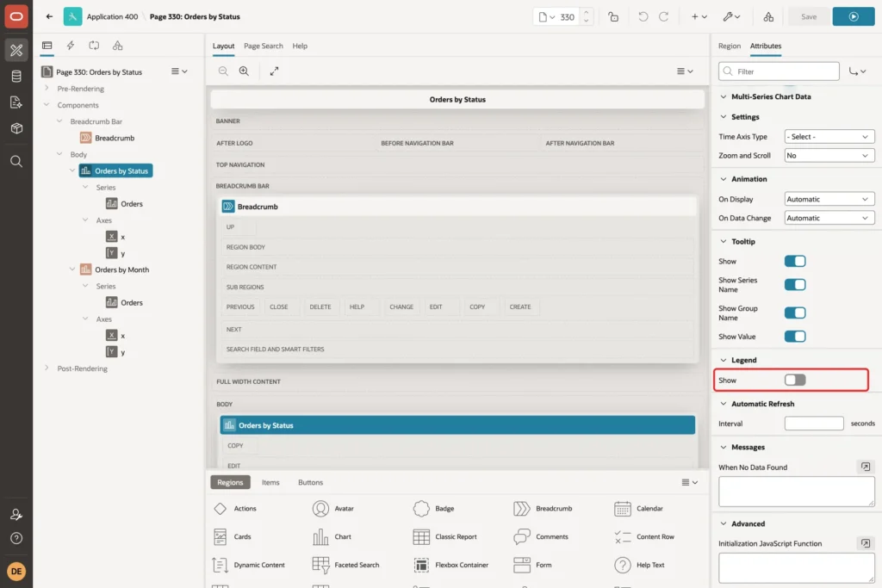882x588 pixels.
Task: Switch to the Attributes properties tab
Action: [x=766, y=46]
